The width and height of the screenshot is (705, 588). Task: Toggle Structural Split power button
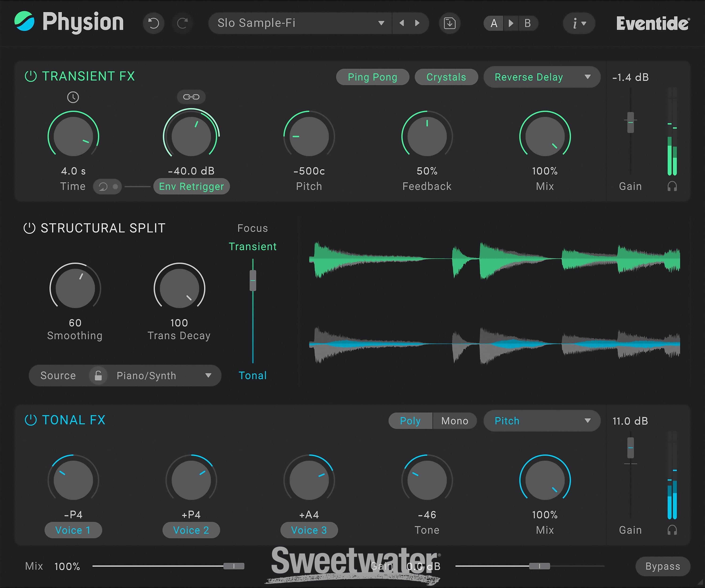[29, 228]
